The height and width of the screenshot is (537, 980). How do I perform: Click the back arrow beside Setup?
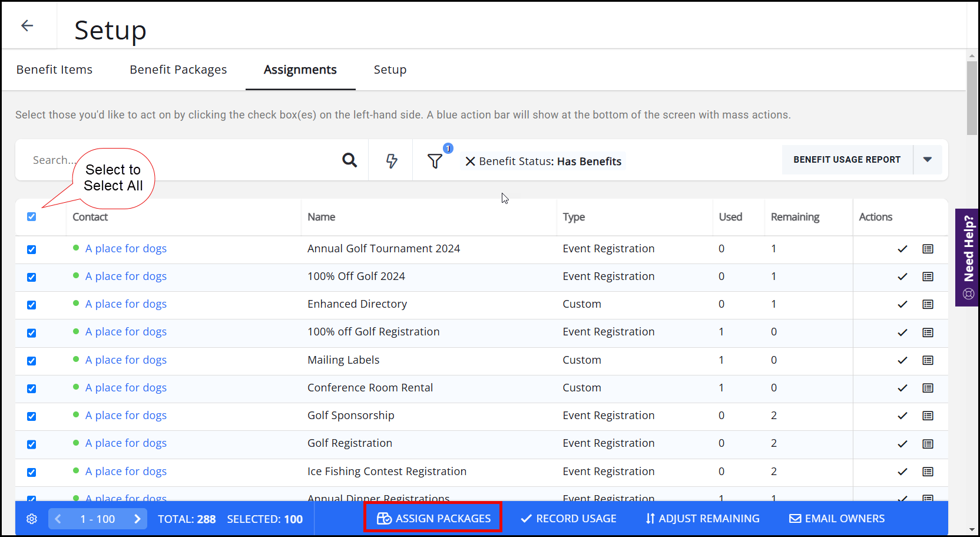point(27,25)
